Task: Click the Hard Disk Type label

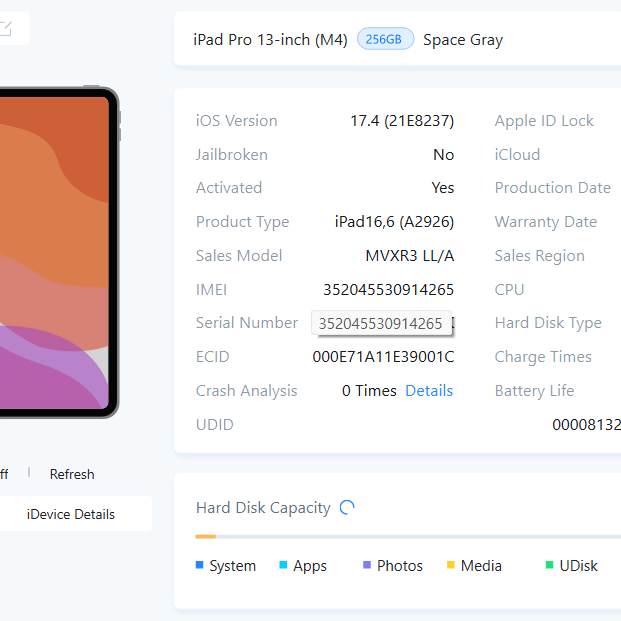Action: coord(548,323)
